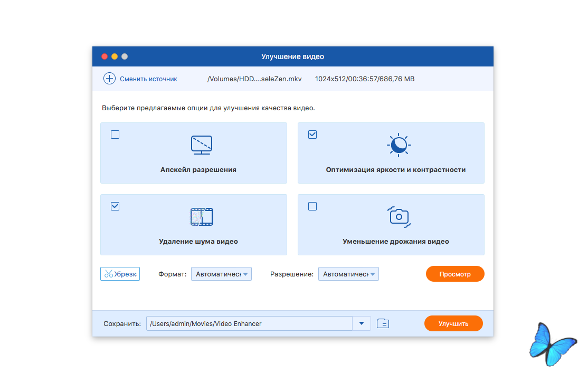The width and height of the screenshot is (588, 383).
Task: Click the video noise removal film icon
Action: (201, 216)
